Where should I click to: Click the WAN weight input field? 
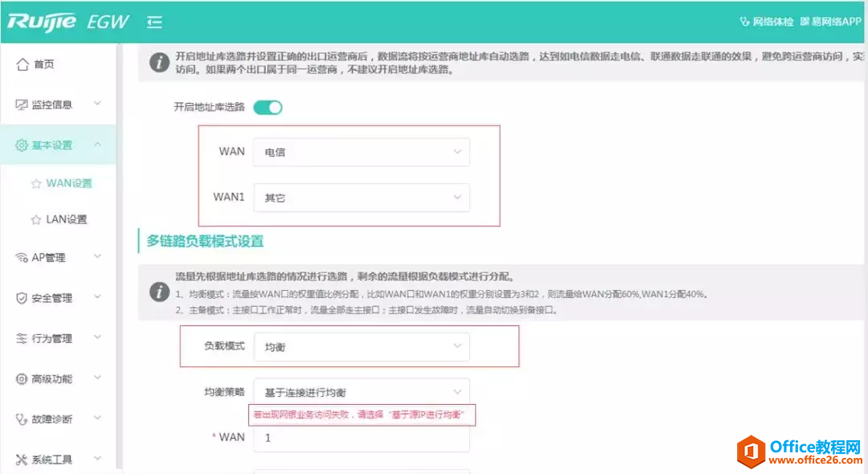coord(362,438)
